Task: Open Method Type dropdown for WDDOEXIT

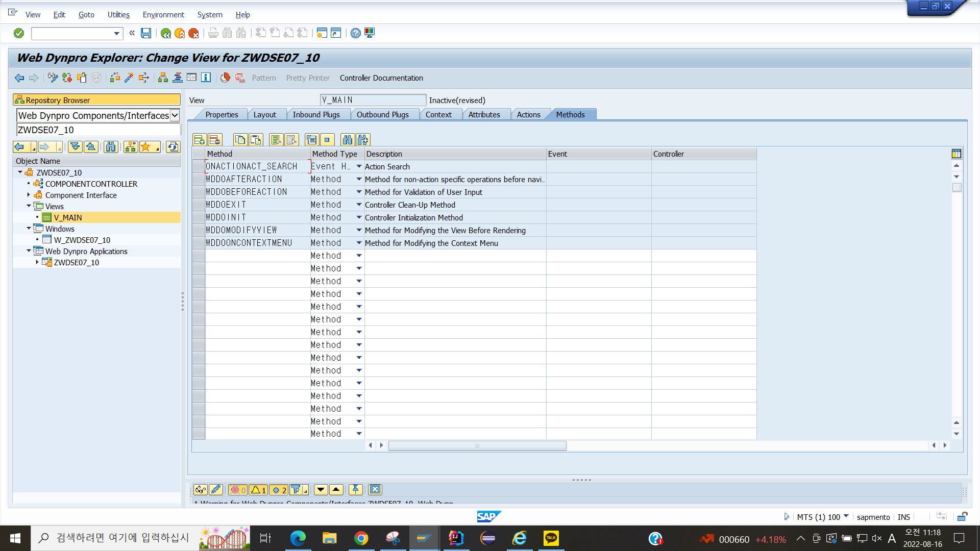Action: pos(359,205)
